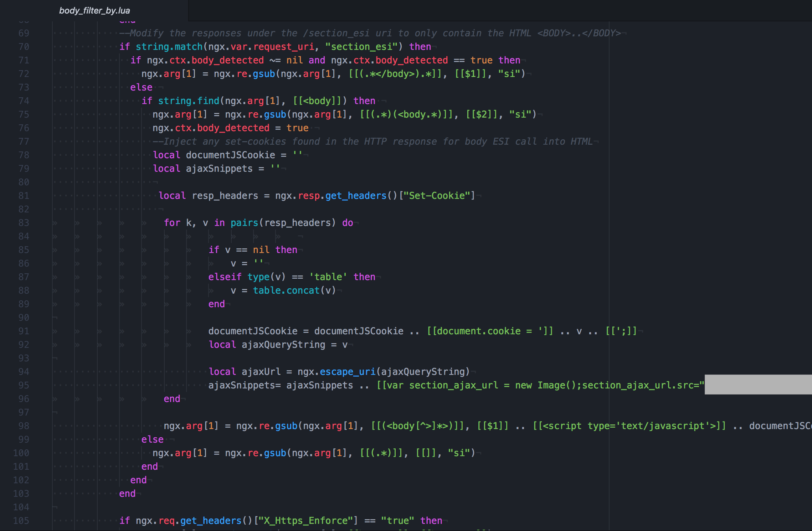Click 'if v == nil then' on line 85
Viewport: 812px width, 531px height.
[x=253, y=250]
